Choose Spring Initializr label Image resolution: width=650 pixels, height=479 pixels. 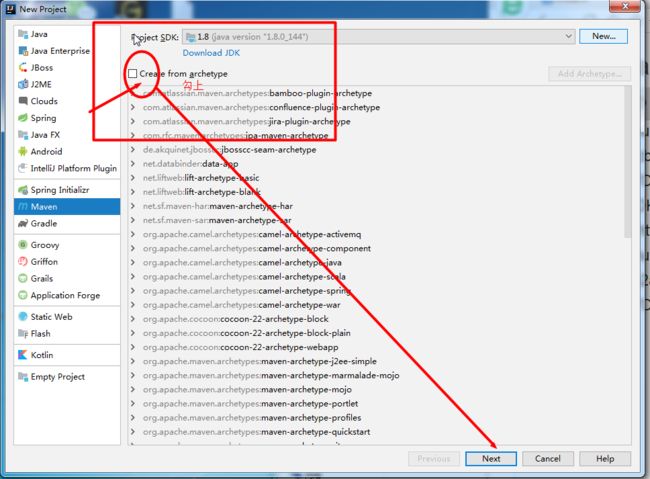(60, 190)
